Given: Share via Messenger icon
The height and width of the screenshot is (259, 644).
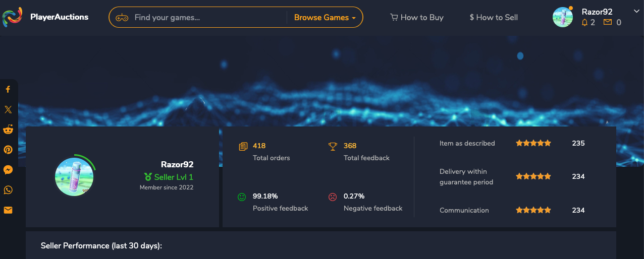Looking at the screenshot, I should (x=8, y=170).
